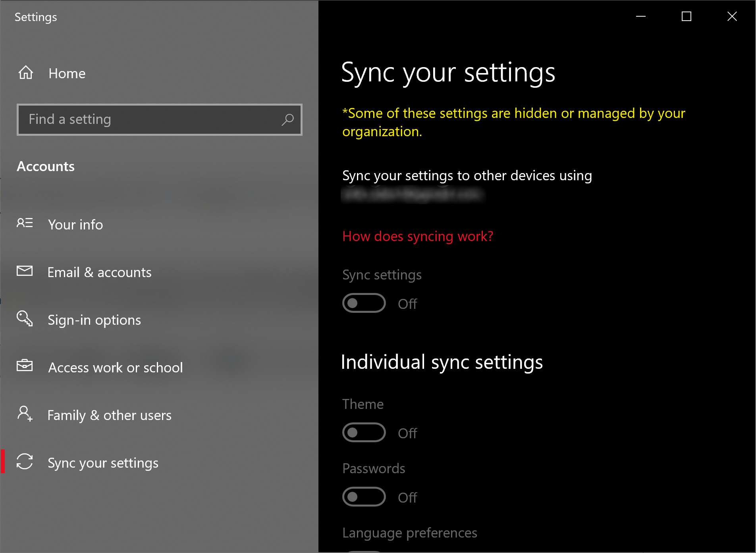Click the Theme label

pyautogui.click(x=363, y=404)
